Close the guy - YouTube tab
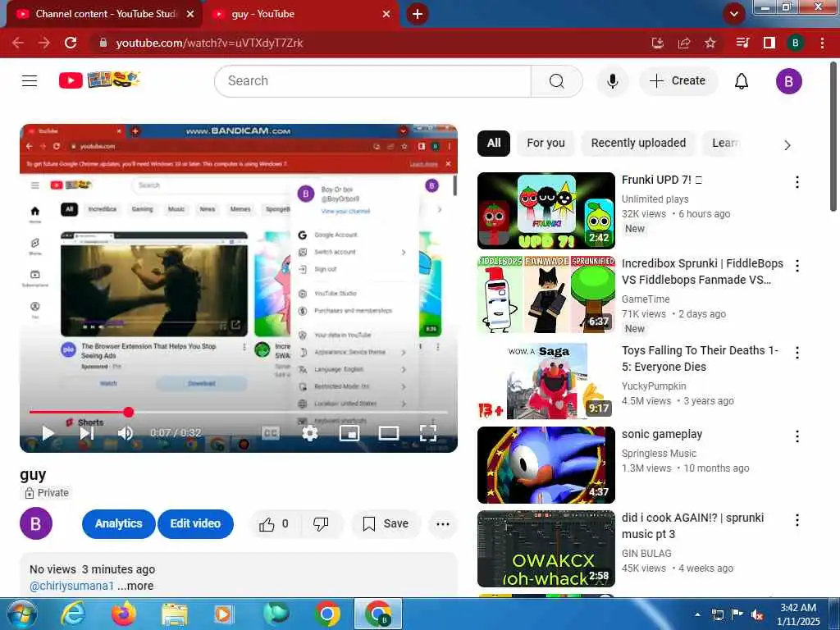This screenshot has height=630, width=840. [386, 14]
